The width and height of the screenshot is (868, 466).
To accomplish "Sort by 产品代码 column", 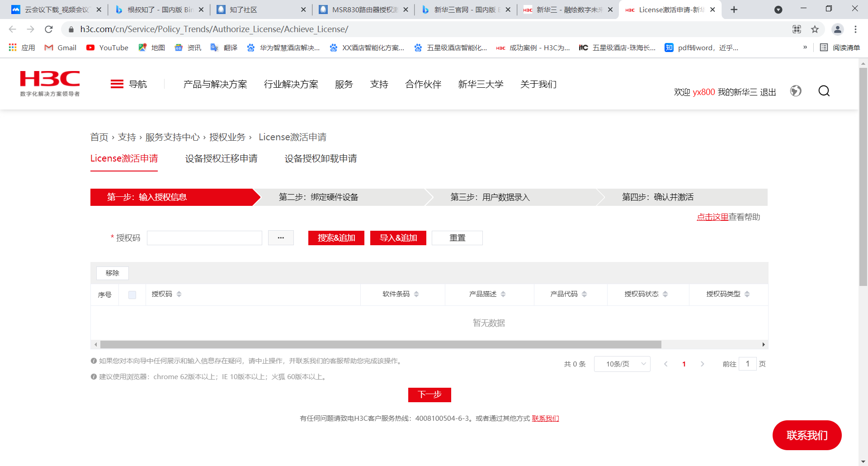I will (x=584, y=294).
